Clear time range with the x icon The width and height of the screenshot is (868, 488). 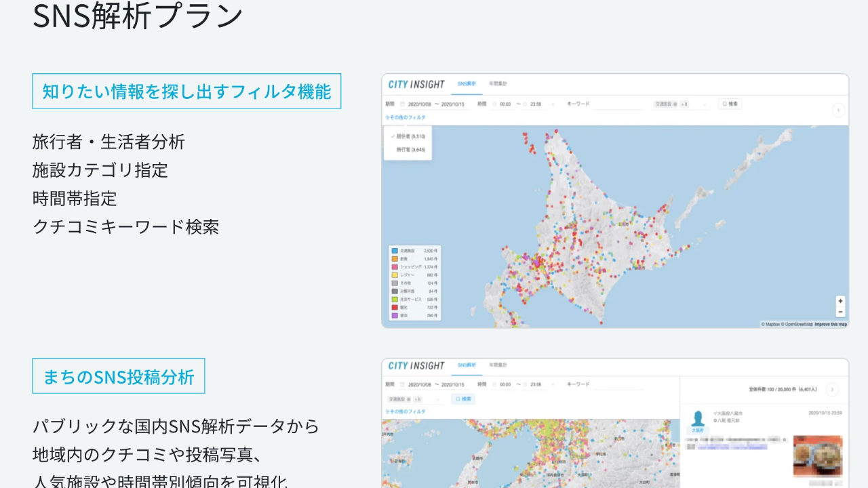point(553,104)
